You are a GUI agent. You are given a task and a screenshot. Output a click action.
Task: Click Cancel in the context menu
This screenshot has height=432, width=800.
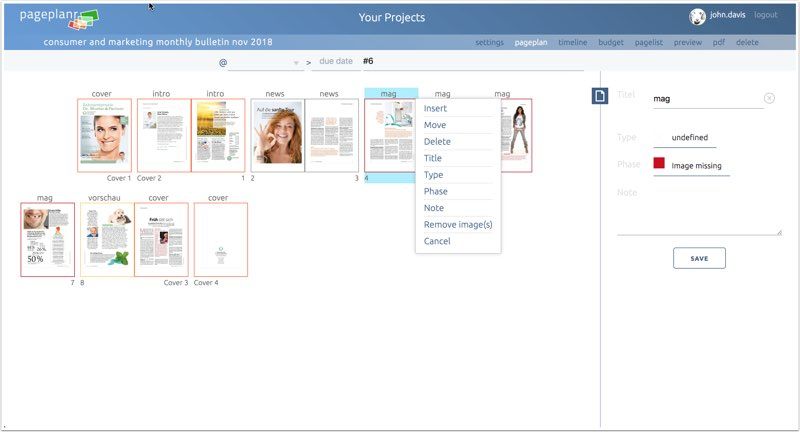point(437,241)
